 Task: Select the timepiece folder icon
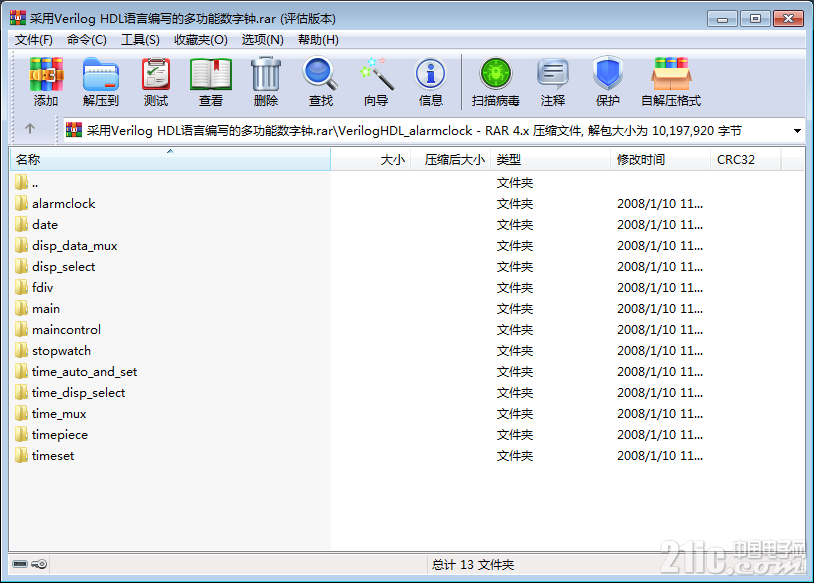click(x=21, y=434)
